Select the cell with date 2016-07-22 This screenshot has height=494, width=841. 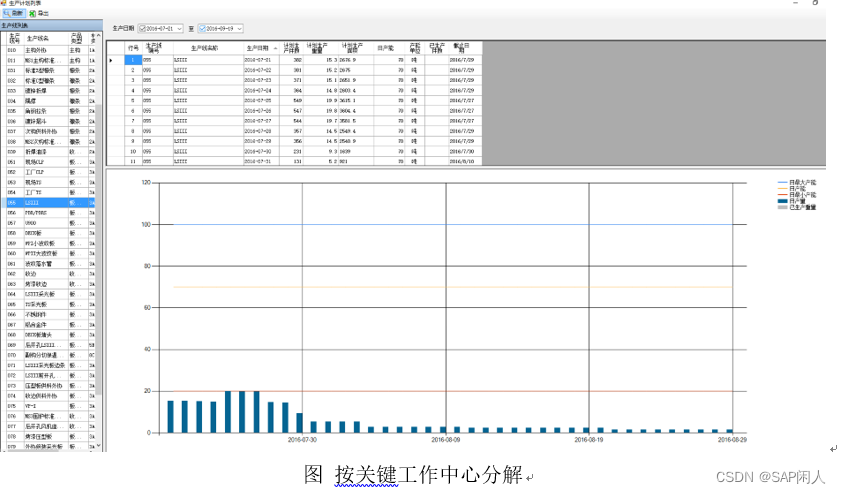pyautogui.click(x=261, y=70)
